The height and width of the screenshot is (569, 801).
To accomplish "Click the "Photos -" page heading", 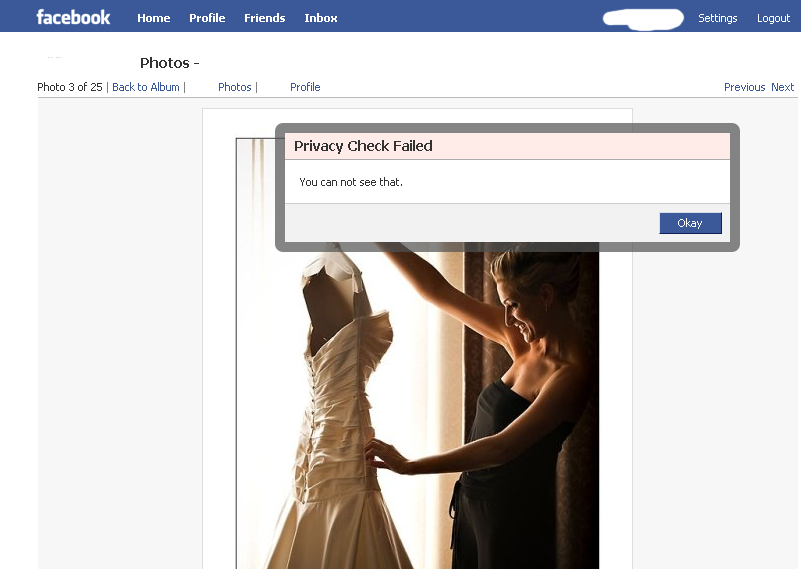I will pos(170,63).
